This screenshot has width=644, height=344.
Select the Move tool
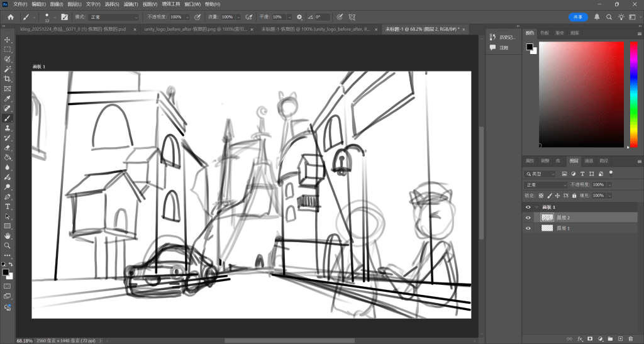coord(8,40)
